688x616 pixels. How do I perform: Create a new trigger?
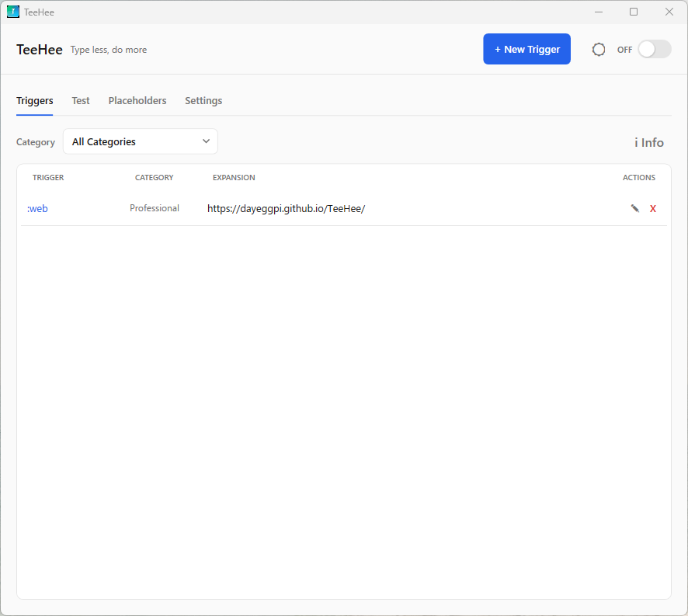526,48
